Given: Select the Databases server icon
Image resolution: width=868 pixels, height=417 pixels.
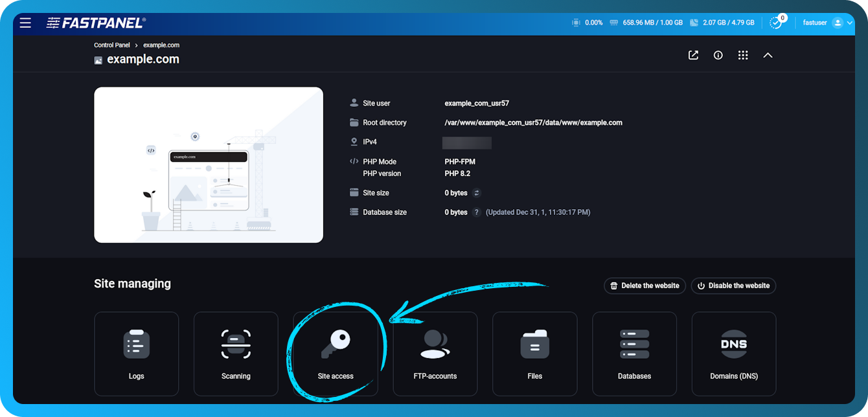Looking at the screenshot, I should (634, 345).
